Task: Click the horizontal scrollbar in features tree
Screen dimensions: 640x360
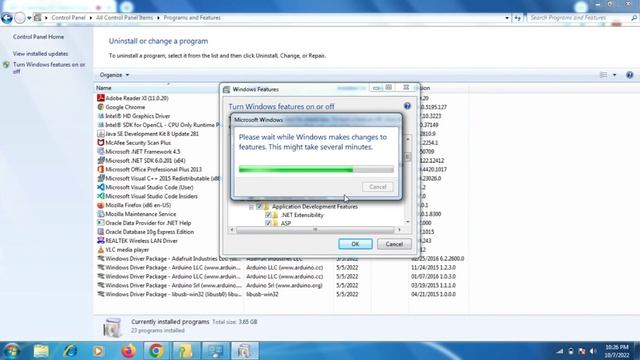Action: (x=315, y=230)
